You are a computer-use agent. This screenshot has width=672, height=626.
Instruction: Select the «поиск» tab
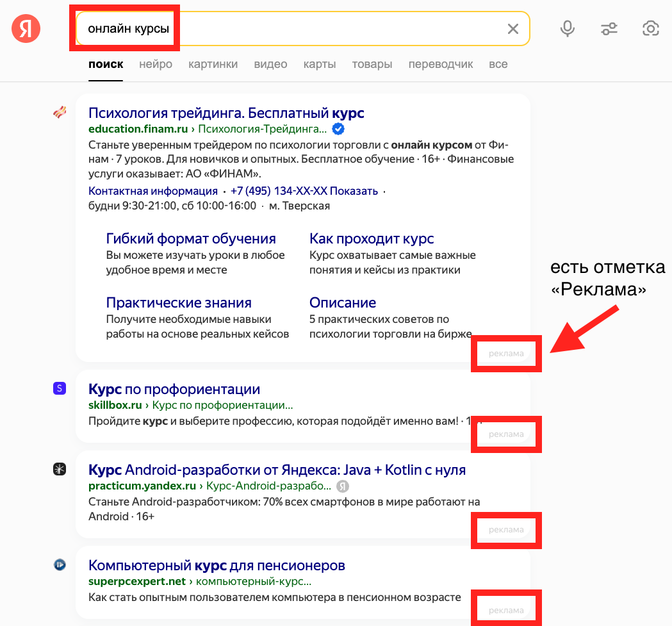pos(106,64)
